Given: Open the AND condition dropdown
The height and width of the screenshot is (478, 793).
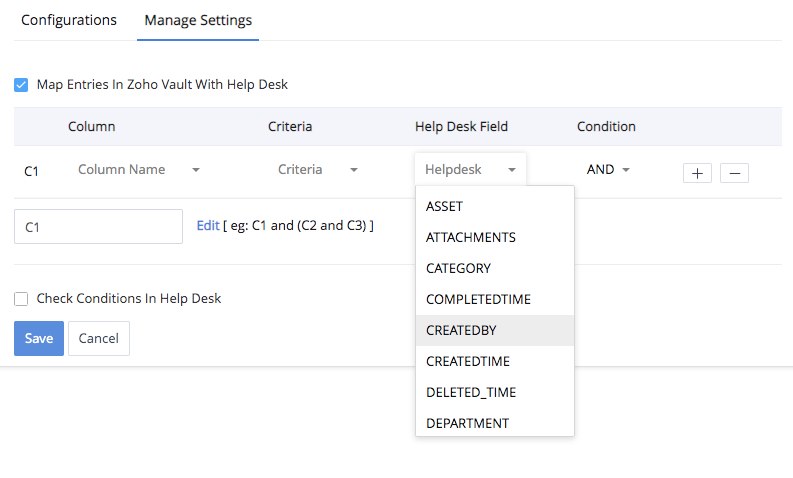Looking at the screenshot, I should (608, 170).
